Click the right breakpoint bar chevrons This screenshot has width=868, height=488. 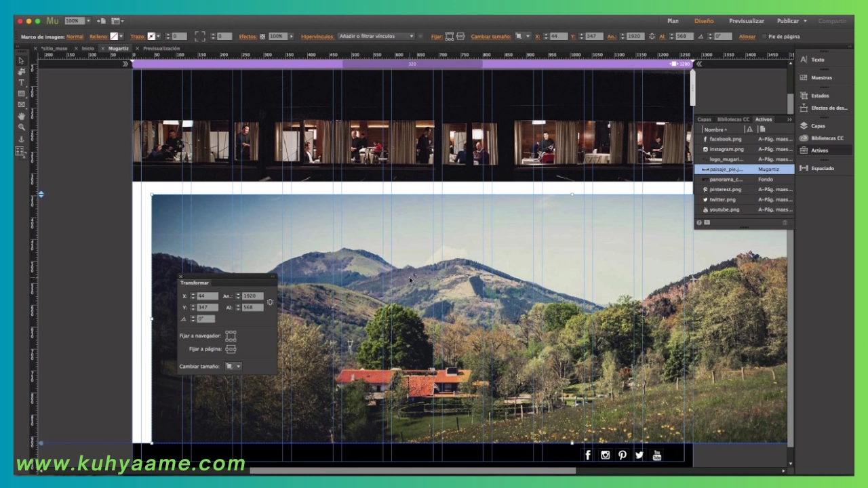[699, 64]
